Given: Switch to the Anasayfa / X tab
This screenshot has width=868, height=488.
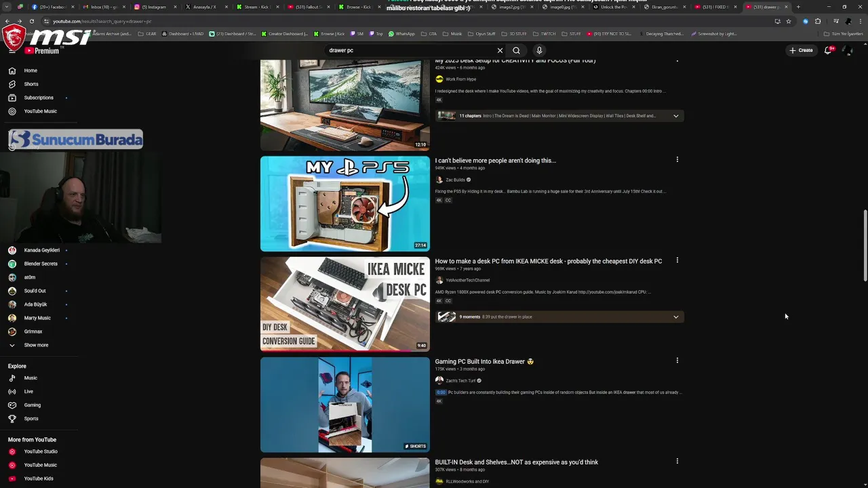Looking at the screenshot, I should coord(207,7).
